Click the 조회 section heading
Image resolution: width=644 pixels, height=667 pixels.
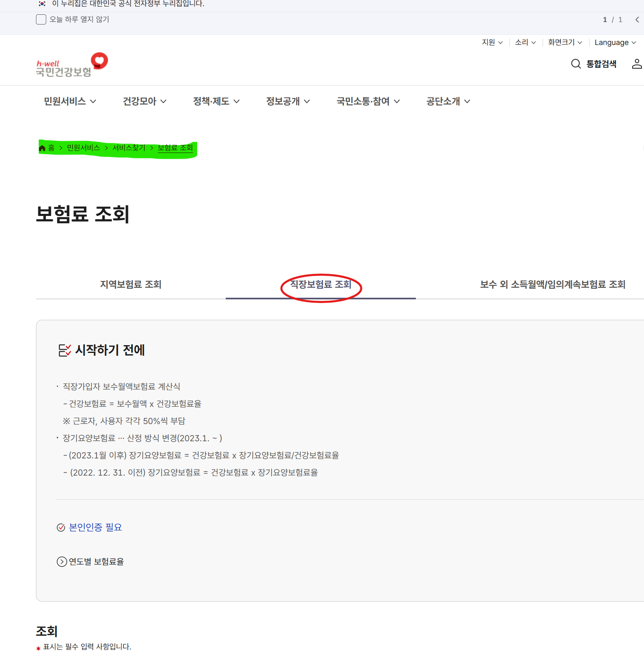tap(47, 631)
